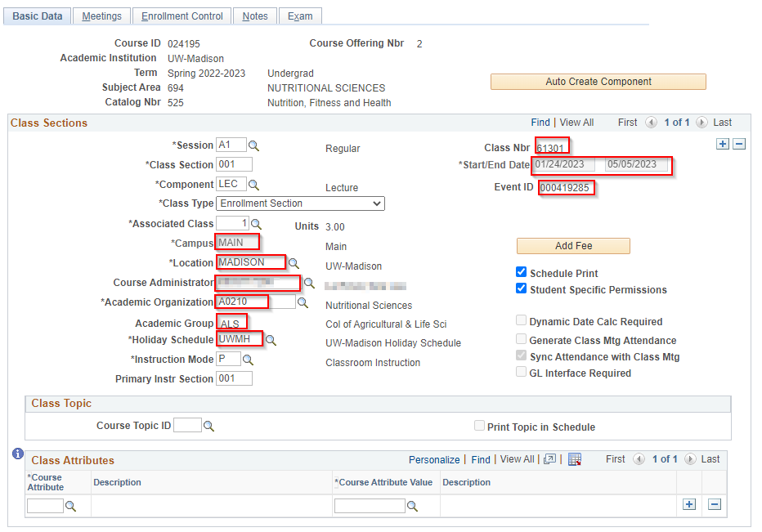Click the Campus field showing MAIN
Screen dimensions: 762x532
[238, 243]
